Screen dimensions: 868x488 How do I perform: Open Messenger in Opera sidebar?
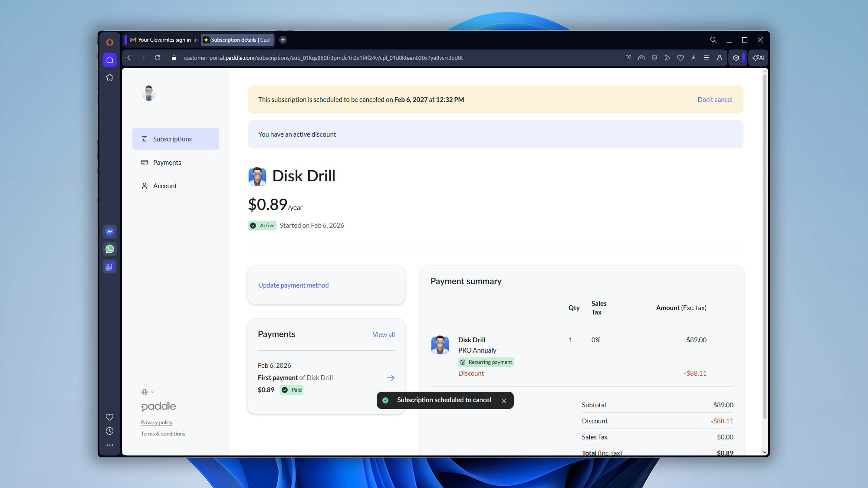click(x=110, y=232)
